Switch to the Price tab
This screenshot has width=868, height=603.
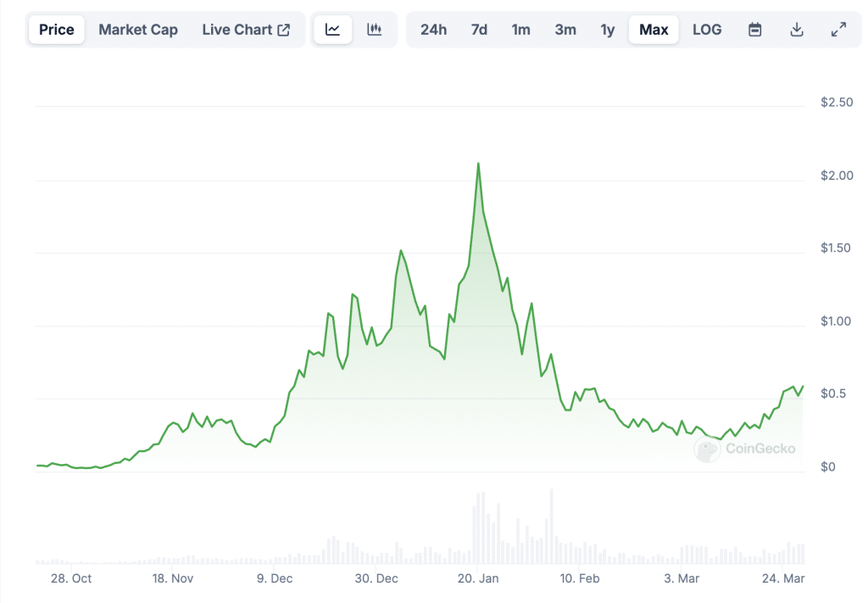(57, 30)
